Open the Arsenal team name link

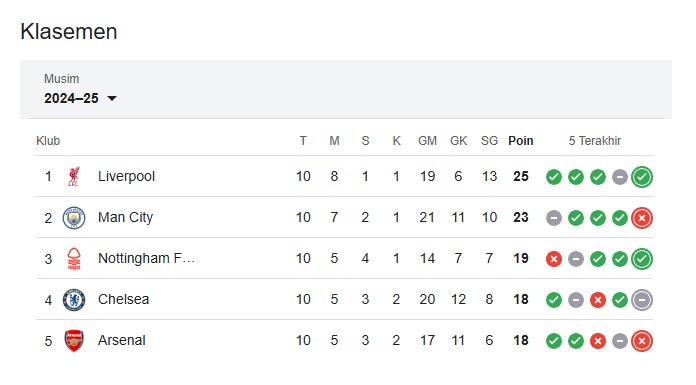(122, 340)
